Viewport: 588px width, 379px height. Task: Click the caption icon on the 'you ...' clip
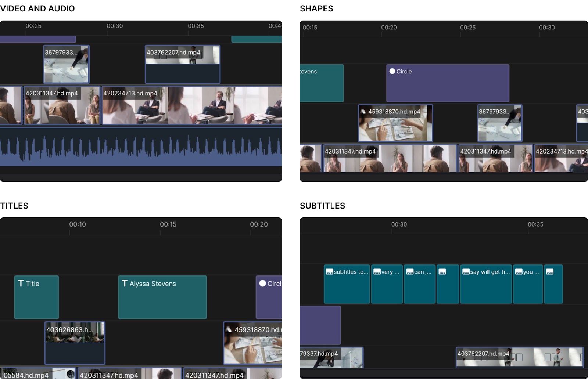519,272
